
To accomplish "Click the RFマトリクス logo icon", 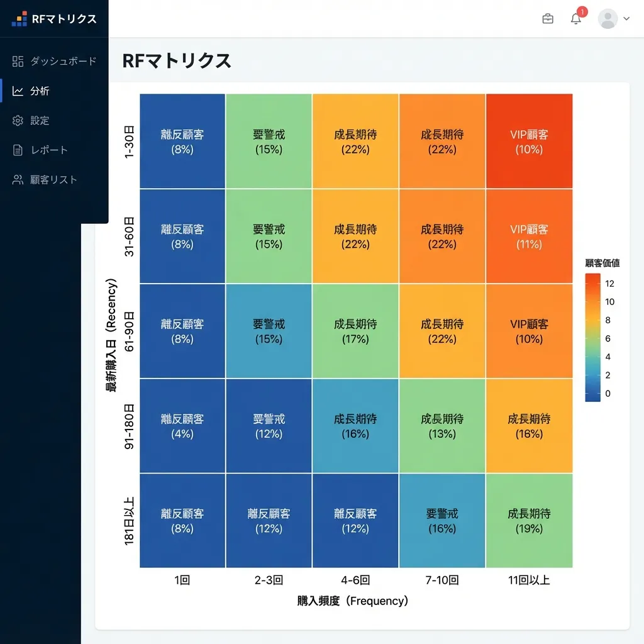I will pos(19,18).
